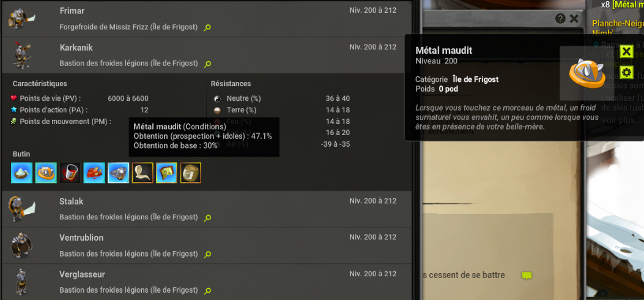Expand the Stalak monster entry
644x300 pixels.
click(207, 209)
